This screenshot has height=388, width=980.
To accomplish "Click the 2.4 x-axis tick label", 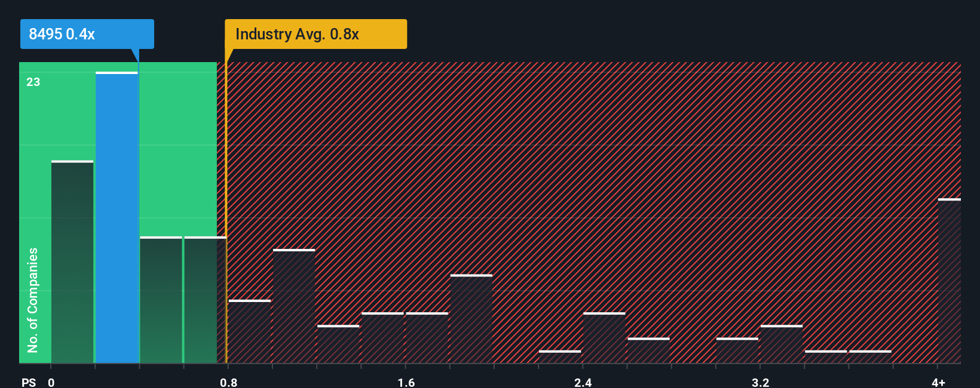I will tap(583, 382).
